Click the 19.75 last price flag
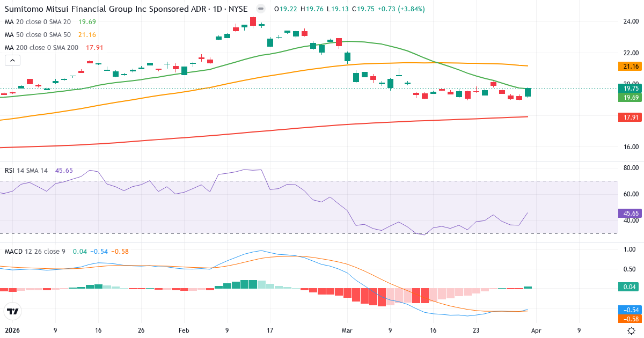Viewport: 644px width, 338px height. coord(629,88)
